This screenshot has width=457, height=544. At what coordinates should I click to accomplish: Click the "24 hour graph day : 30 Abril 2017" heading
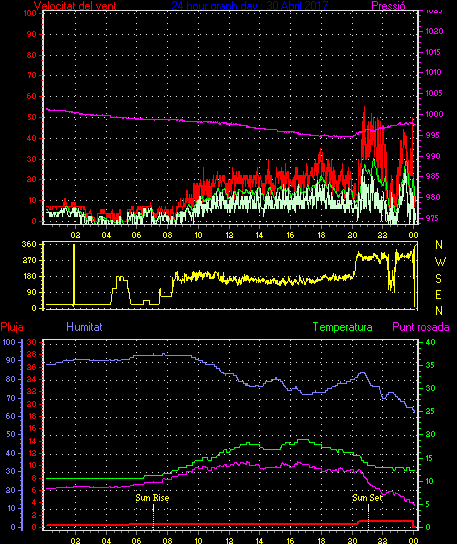click(249, 6)
